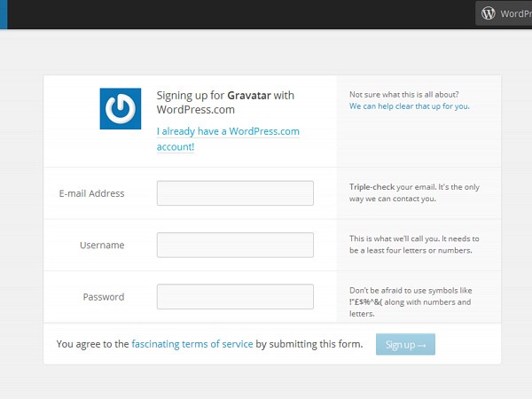The image size is (532, 399).
Task: Click the 'Not sure what this is all about?' text
Action: pyautogui.click(x=404, y=94)
